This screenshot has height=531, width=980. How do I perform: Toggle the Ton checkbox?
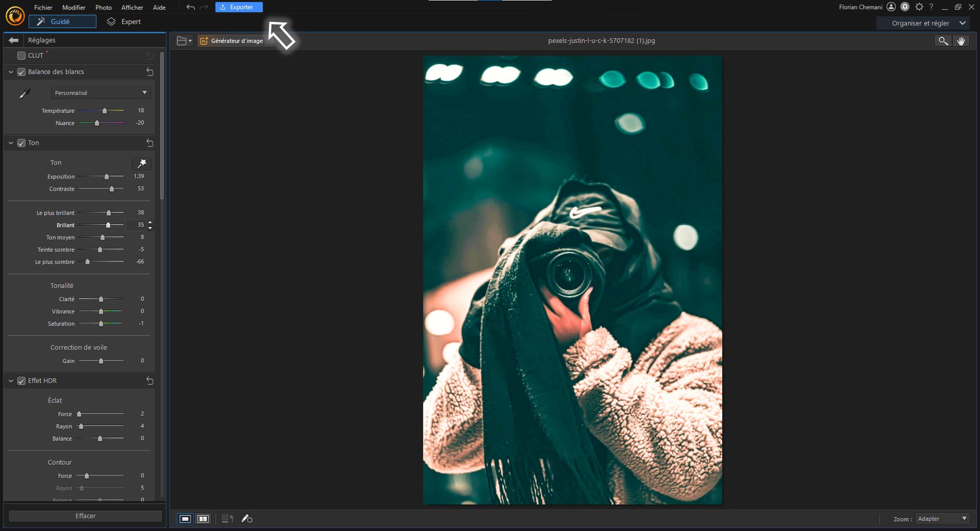21,143
